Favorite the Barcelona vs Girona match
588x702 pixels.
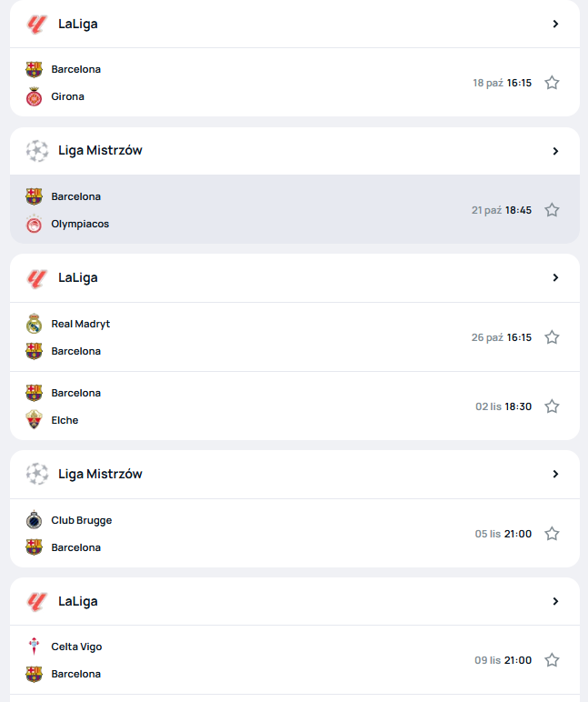[x=552, y=83]
